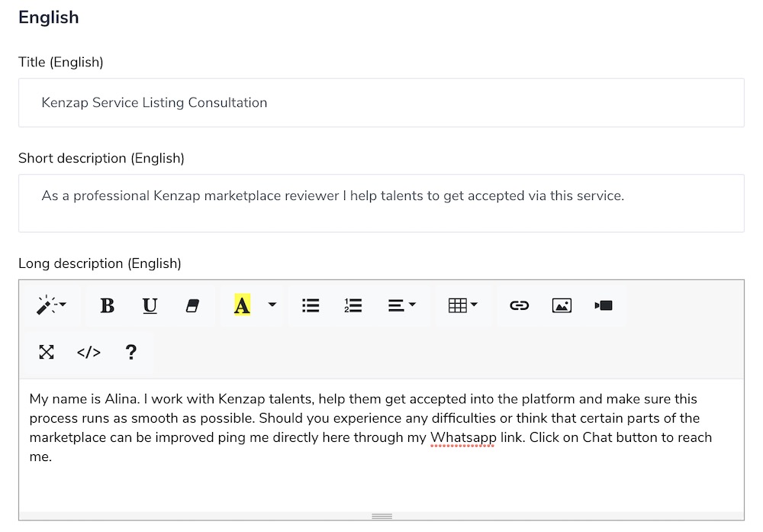Insert a picture with the image icon
763x532 pixels.
pos(562,305)
